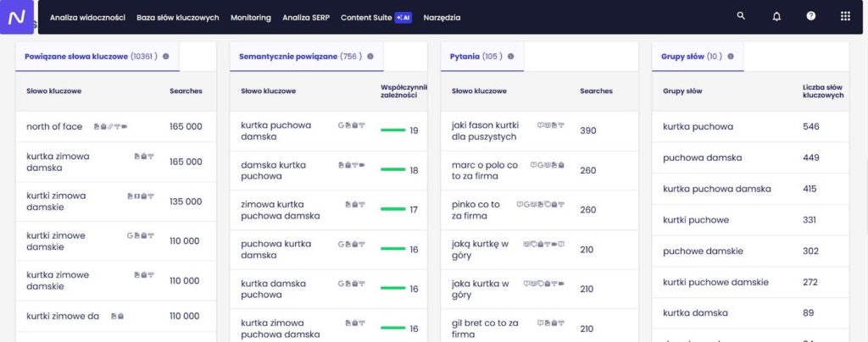Click SERP icons for jaki fason kurtki question

[x=551, y=125]
